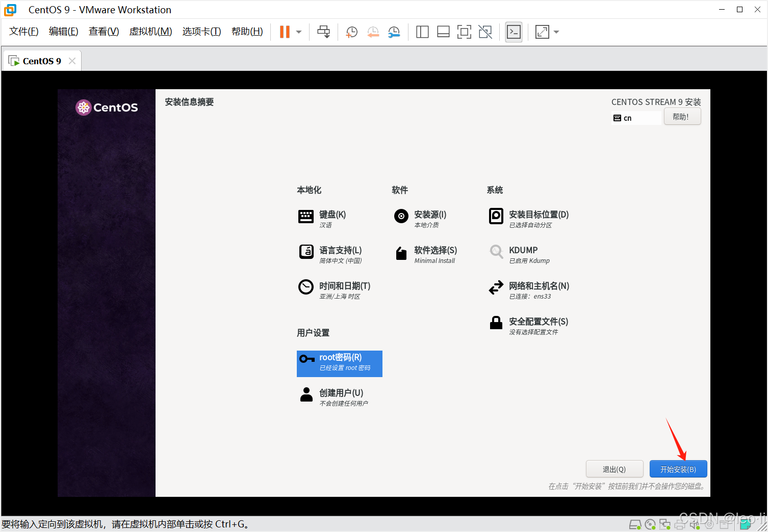
Task: Open root密码(R) password settings
Action: pos(340,364)
